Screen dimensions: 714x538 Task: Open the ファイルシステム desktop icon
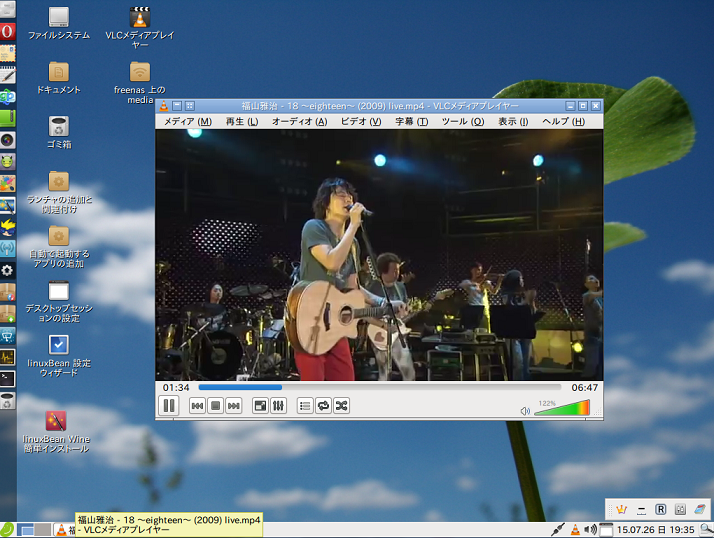click(59, 23)
